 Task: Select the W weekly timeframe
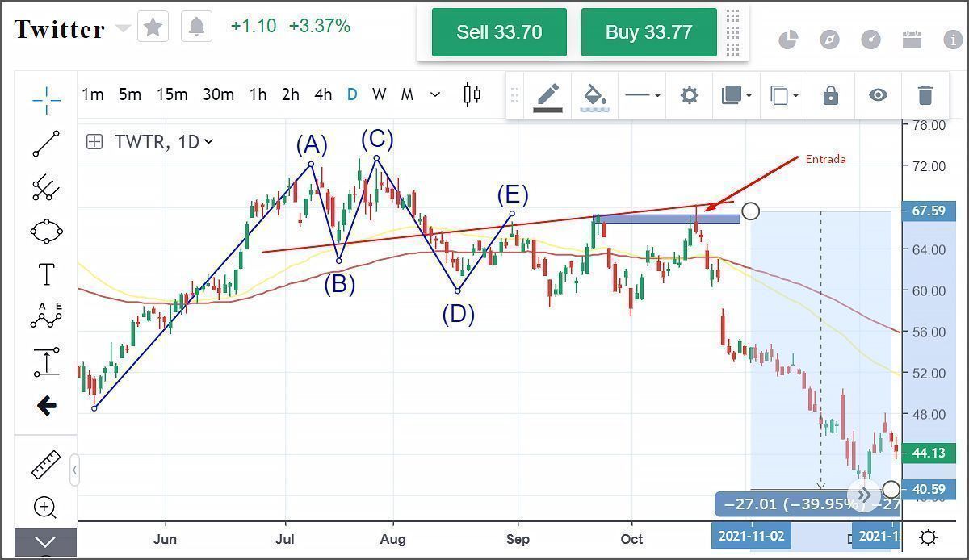coord(379,94)
